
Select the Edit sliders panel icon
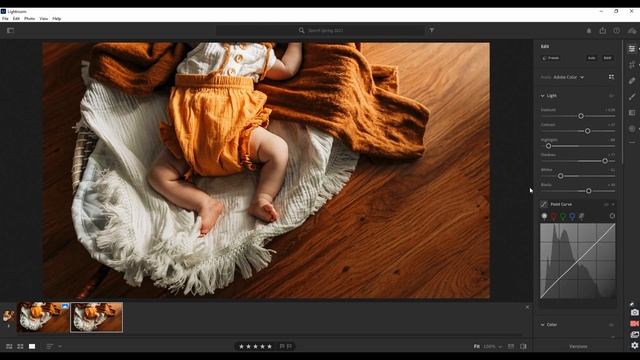[x=632, y=49]
